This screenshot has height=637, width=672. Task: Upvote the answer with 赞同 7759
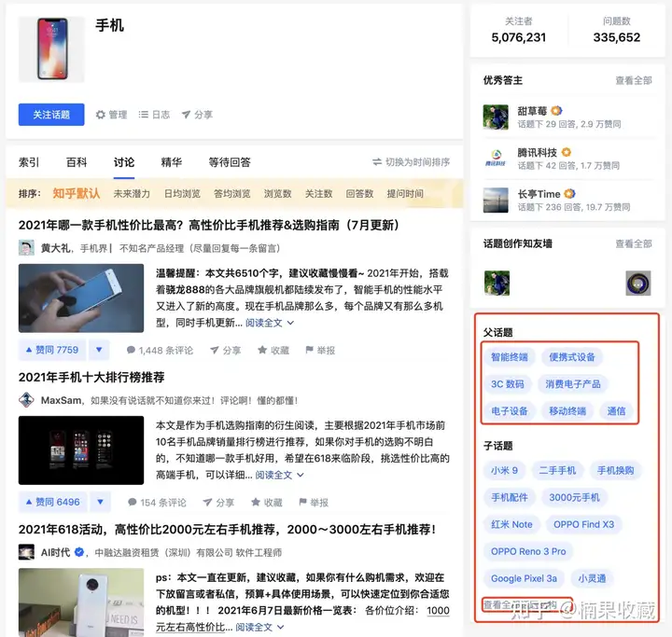[52, 350]
